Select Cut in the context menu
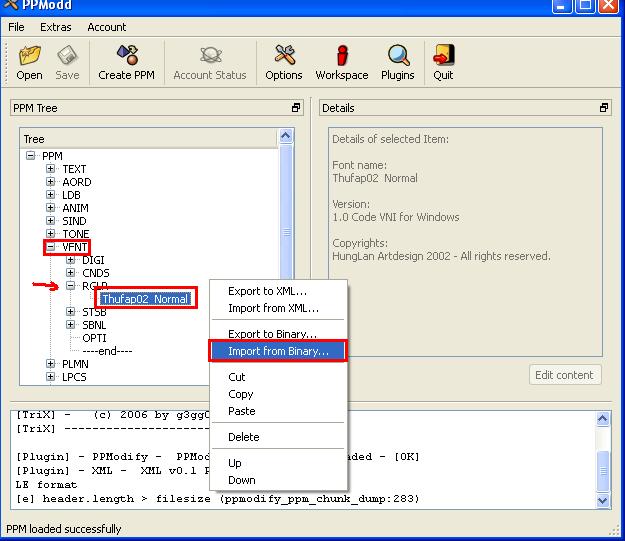This screenshot has width=625, height=541. 278,377
